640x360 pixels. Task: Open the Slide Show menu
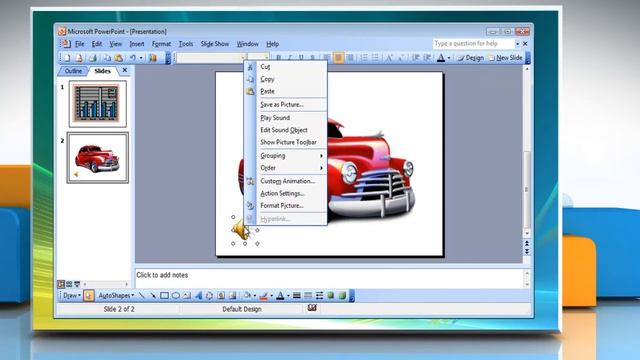point(215,44)
